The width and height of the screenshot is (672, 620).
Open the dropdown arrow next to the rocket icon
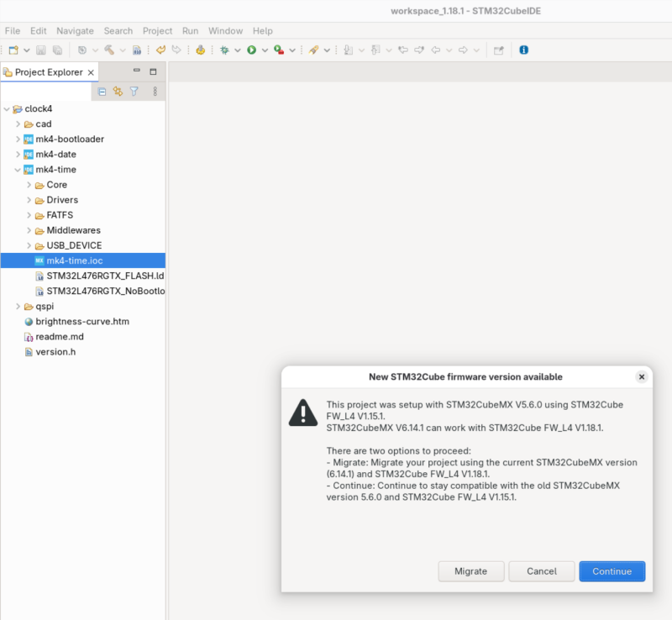coord(327,50)
